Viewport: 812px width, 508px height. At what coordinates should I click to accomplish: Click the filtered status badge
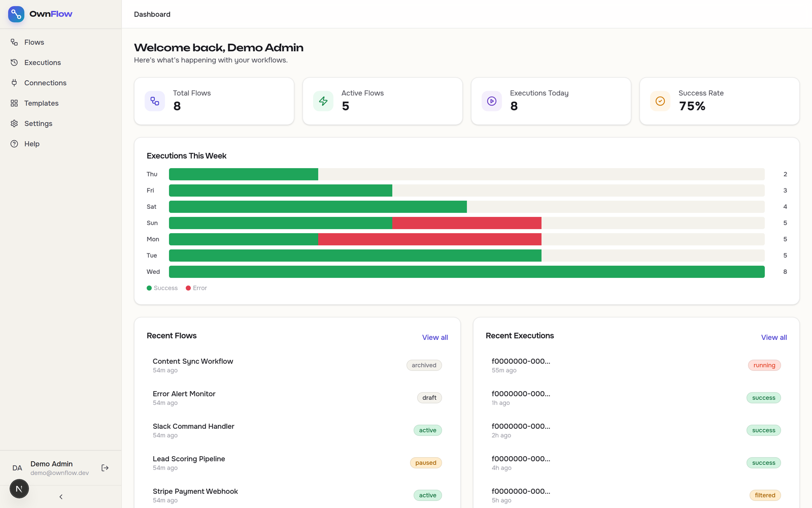click(765, 495)
